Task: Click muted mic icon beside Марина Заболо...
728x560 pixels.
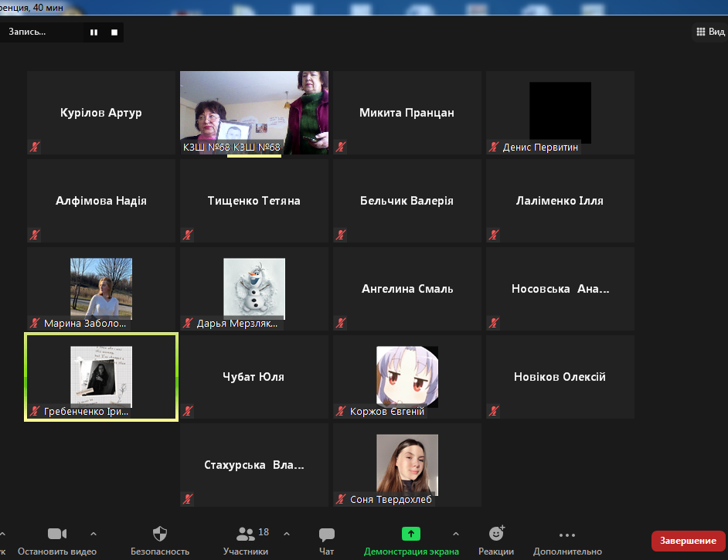Action: 34,323
